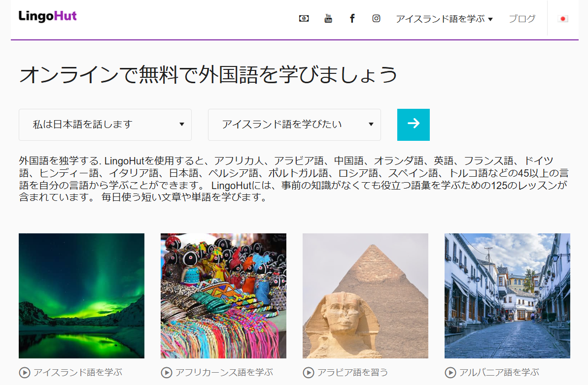Open the ブログ menu item

click(x=522, y=19)
